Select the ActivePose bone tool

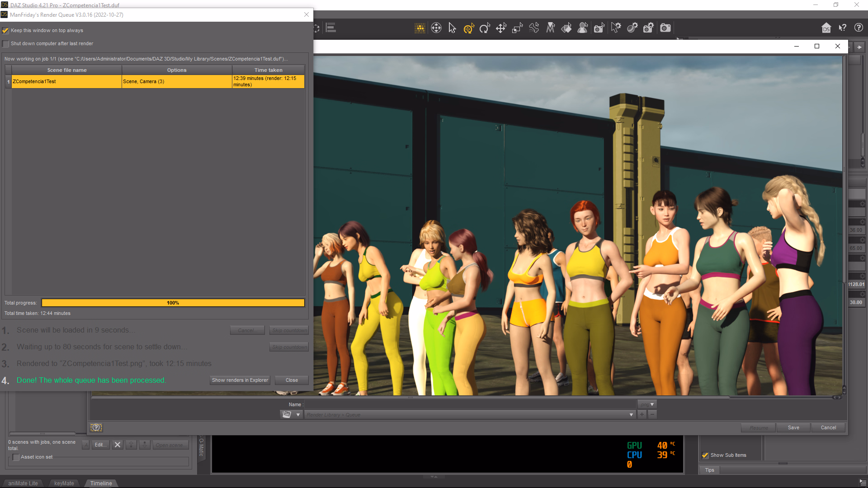coord(534,28)
